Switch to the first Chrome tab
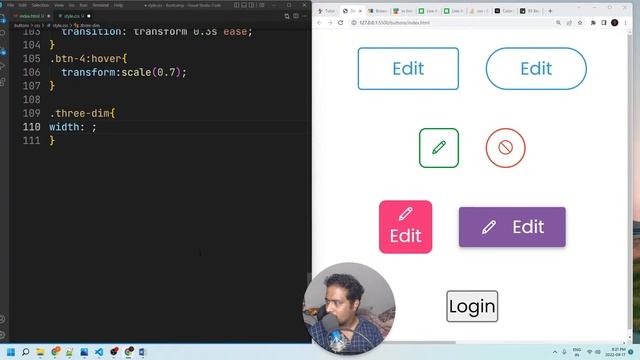 pos(327,11)
